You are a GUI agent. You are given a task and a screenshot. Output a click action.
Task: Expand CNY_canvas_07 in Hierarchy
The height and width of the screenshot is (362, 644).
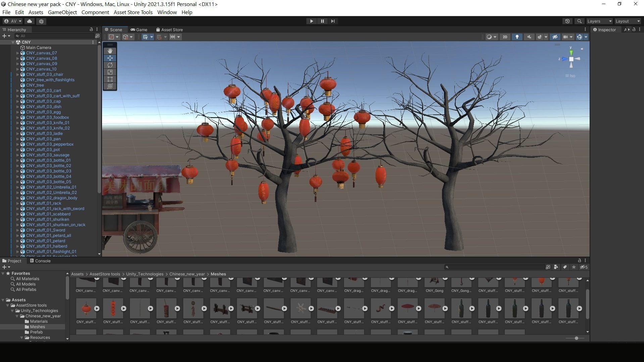coord(18,53)
